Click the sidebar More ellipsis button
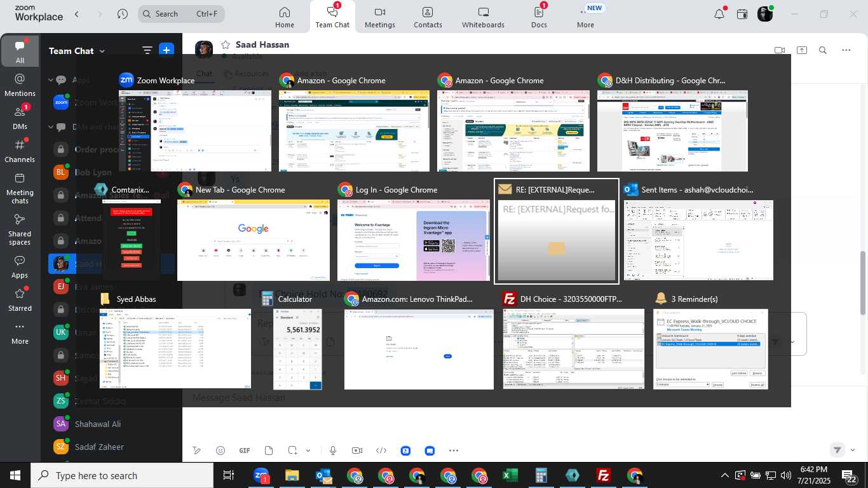 [20, 333]
